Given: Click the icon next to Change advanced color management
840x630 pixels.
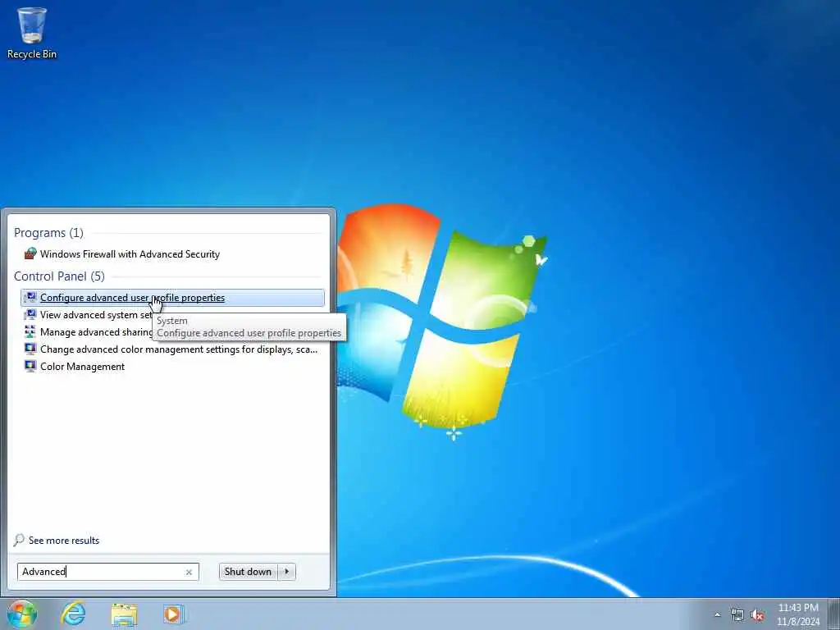Looking at the screenshot, I should coord(30,349).
